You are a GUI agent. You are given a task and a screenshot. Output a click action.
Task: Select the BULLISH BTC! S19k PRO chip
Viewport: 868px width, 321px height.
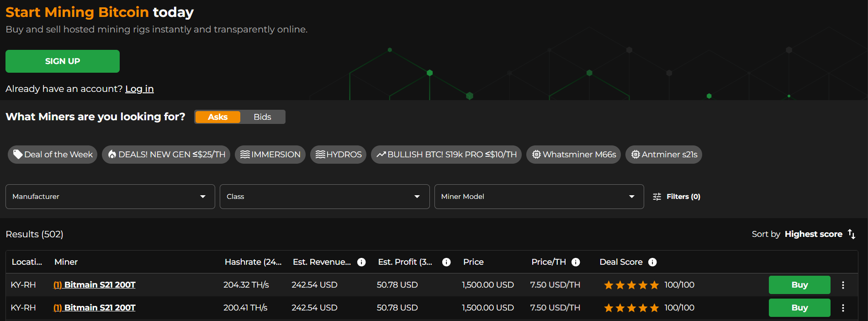pos(446,155)
